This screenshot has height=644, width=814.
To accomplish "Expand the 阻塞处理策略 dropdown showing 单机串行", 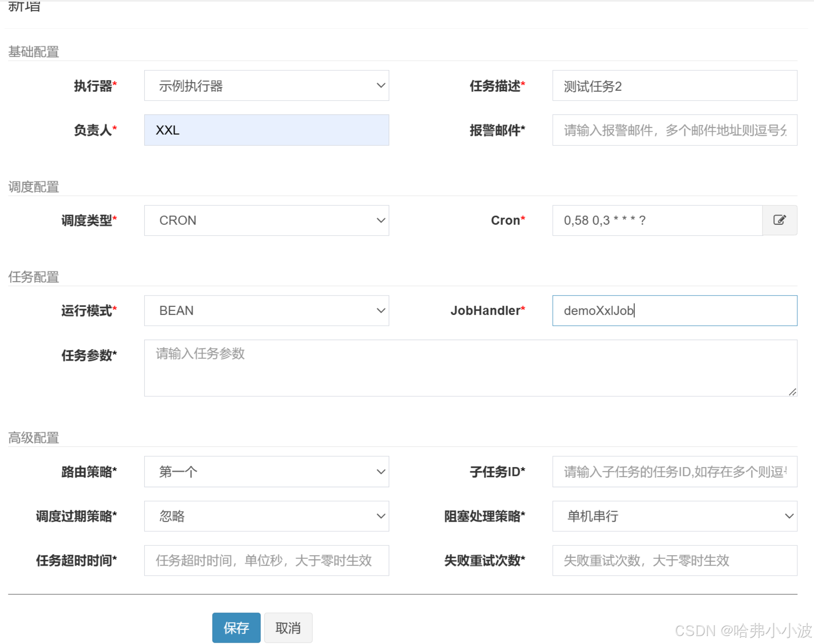I will click(674, 516).
